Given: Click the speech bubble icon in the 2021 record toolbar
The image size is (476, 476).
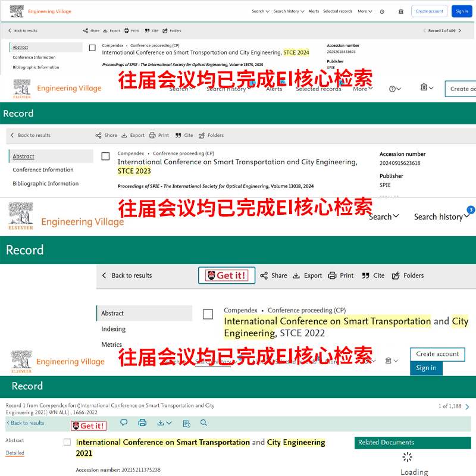Looking at the screenshot, I should [x=124, y=422].
